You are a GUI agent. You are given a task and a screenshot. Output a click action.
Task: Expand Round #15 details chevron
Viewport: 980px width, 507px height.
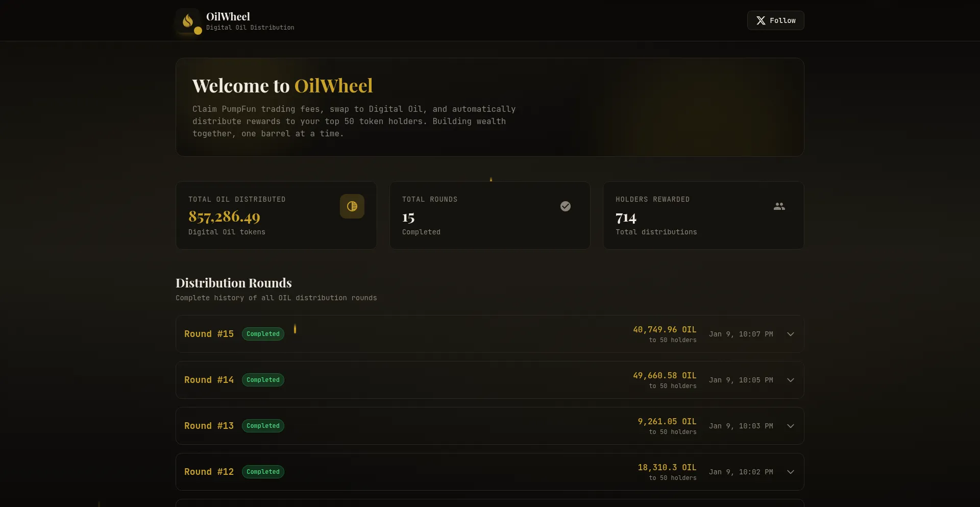[790, 334]
